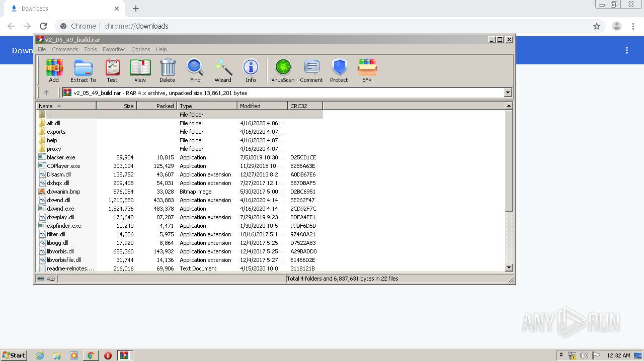Sort files by Modified column
Screen dimensions: 644x362
point(262,106)
